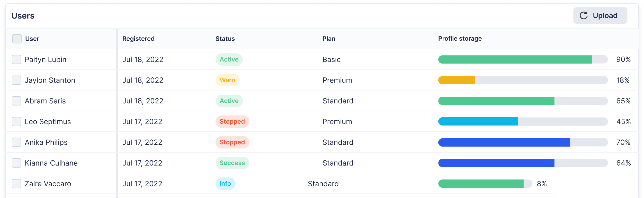Click the Registered column header
The height and width of the screenshot is (198, 644).
point(139,39)
